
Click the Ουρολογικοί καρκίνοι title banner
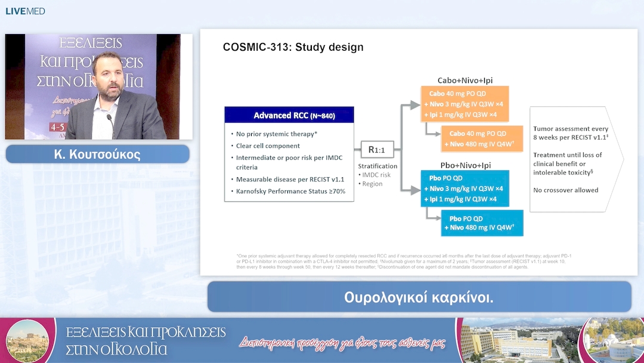point(419,297)
